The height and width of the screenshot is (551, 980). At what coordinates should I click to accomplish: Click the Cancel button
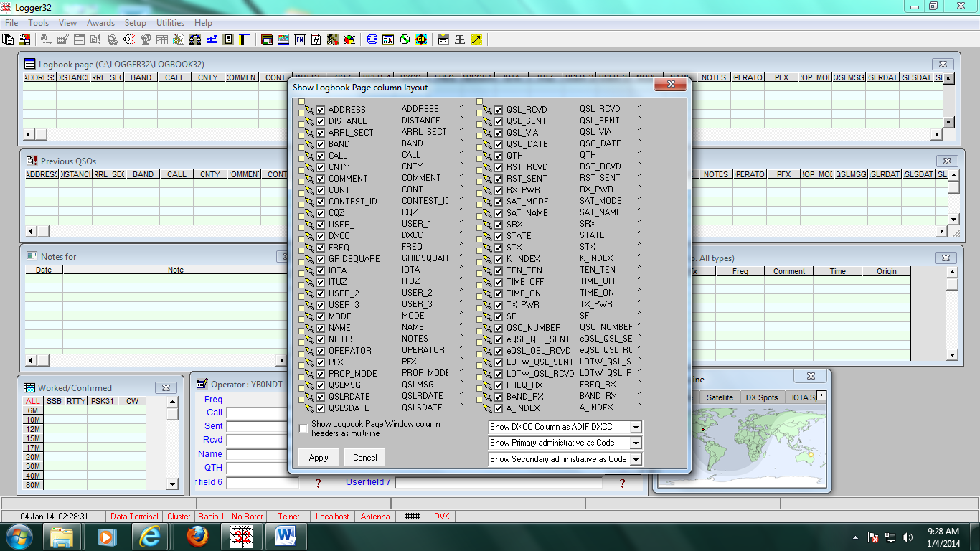(x=365, y=458)
